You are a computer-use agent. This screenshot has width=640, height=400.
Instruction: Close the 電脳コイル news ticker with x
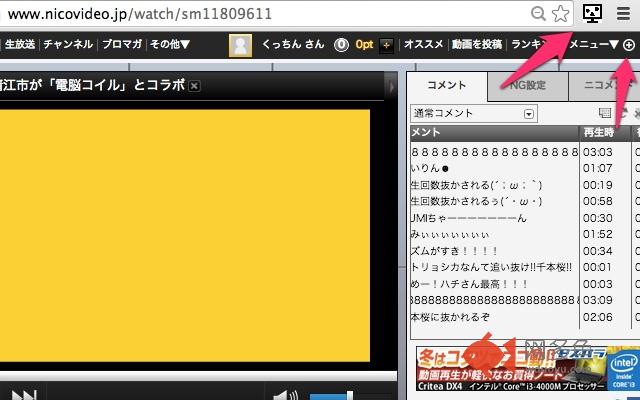(x=194, y=86)
